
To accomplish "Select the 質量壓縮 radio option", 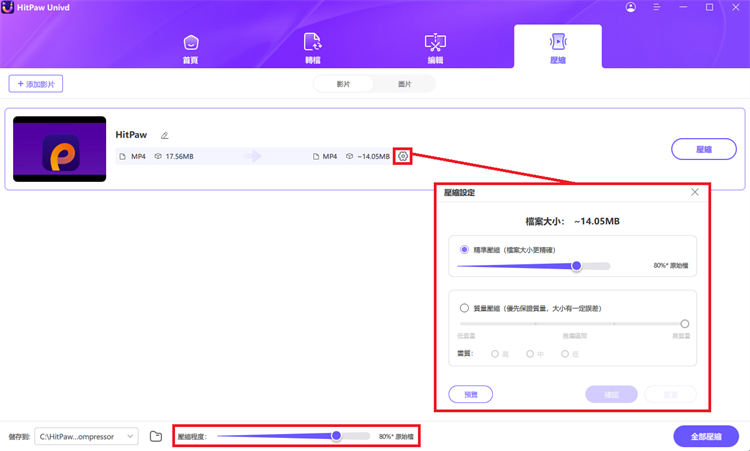I will tap(464, 308).
